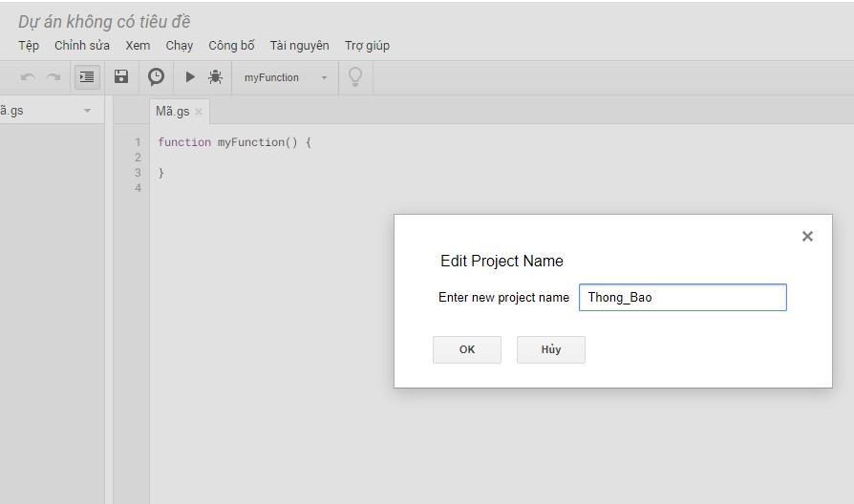Click the new project name input field
This screenshot has height=504, width=854.
(682, 297)
